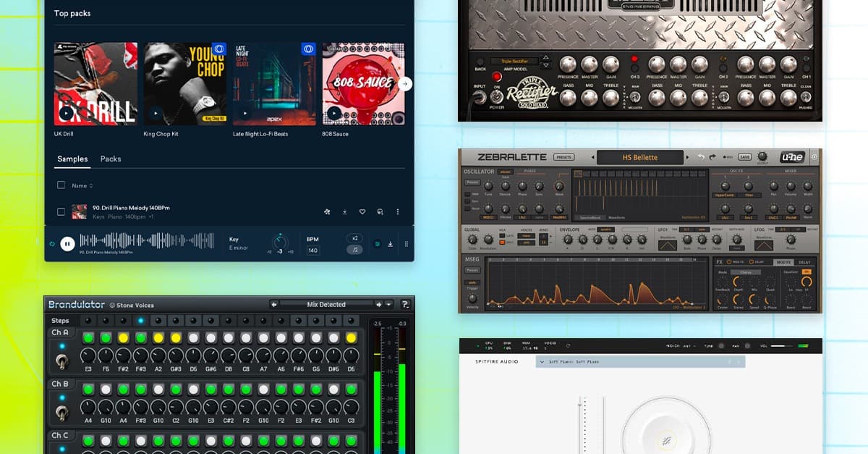Image resolution: width=868 pixels, height=454 pixels.
Task: Undo in Zebralette
Action: tap(700, 157)
